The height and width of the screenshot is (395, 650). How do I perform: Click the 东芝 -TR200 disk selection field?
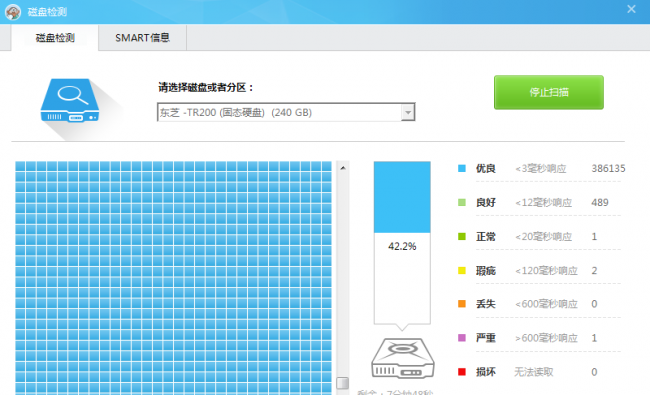click(286, 112)
